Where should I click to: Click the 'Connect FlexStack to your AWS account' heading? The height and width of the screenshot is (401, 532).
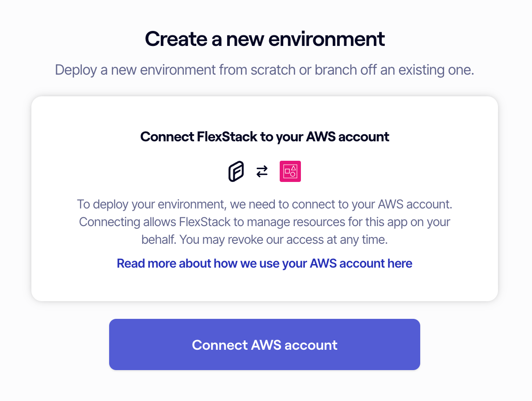[x=264, y=137]
